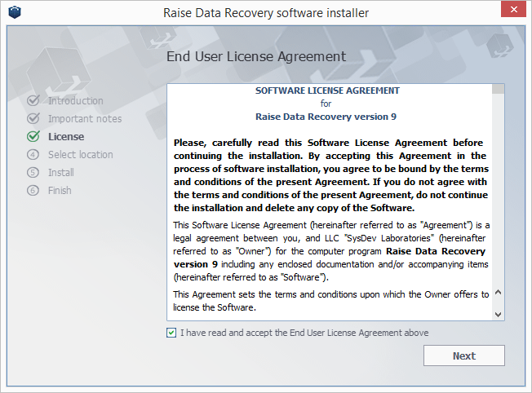Select the Select location step label
The width and height of the screenshot is (532, 393).
point(81,155)
